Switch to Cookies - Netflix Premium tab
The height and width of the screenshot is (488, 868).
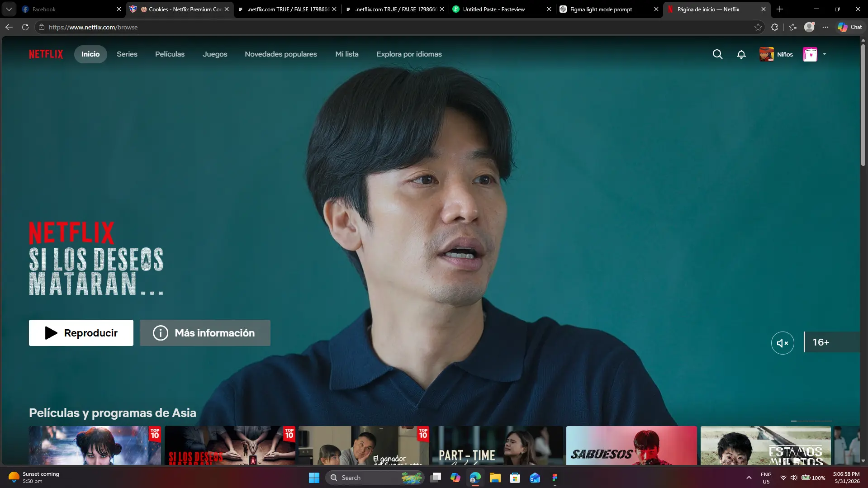[180, 9]
